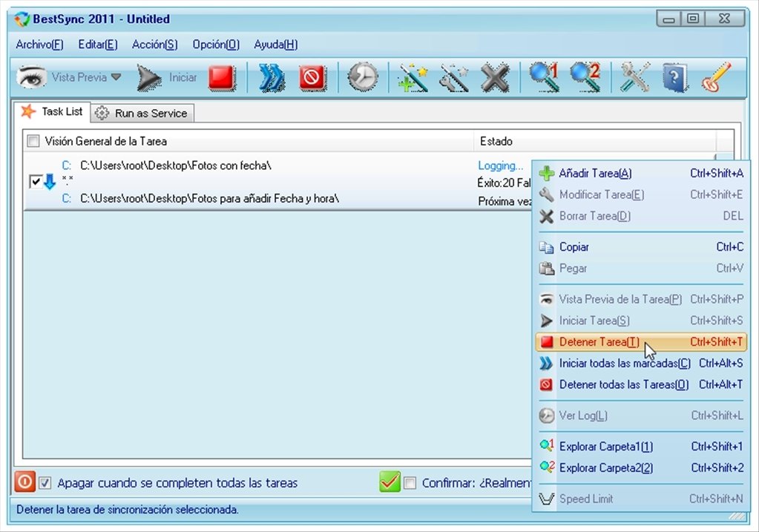Uncheck the Fotos con fecha task checkbox

pos(36,182)
